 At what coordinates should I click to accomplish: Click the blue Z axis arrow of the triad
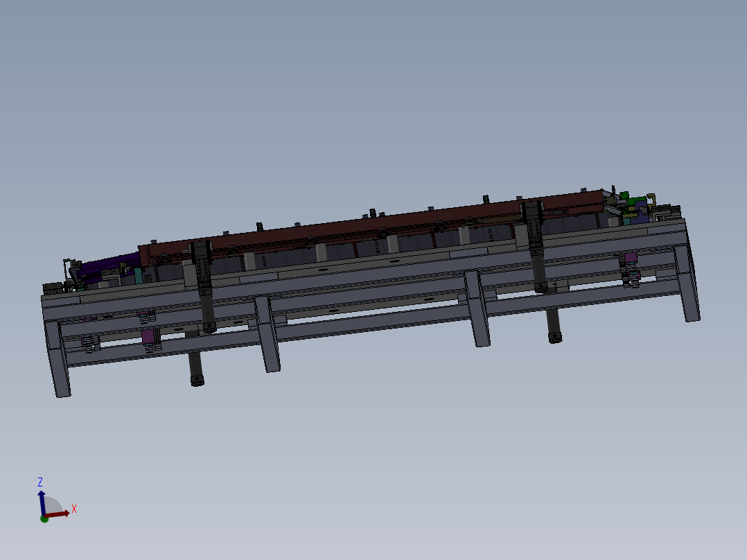(42, 502)
